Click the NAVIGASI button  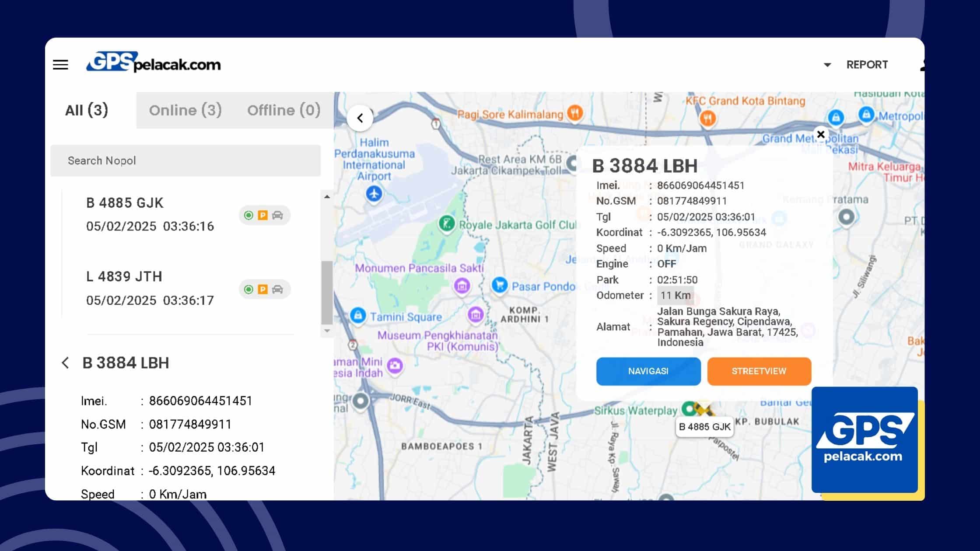click(x=648, y=371)
